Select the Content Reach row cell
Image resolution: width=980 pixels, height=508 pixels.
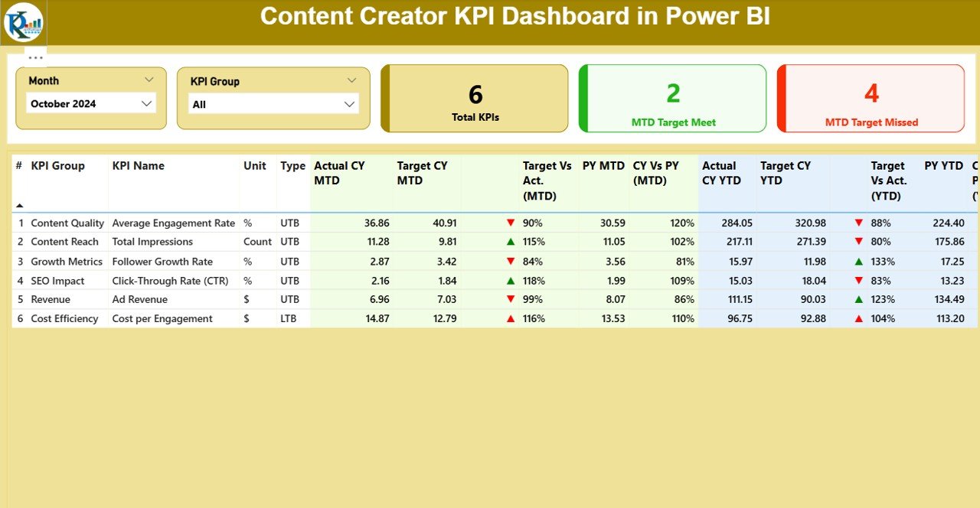(x=65, y=242)
